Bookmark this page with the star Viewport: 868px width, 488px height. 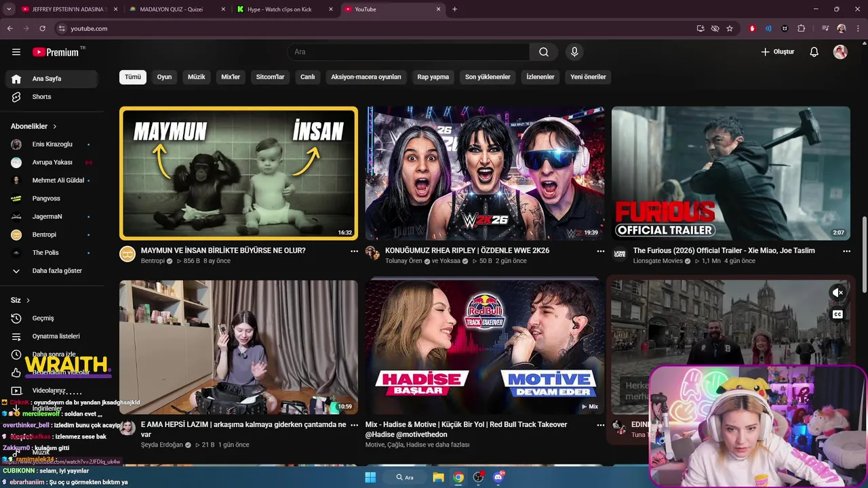point(730,28)
